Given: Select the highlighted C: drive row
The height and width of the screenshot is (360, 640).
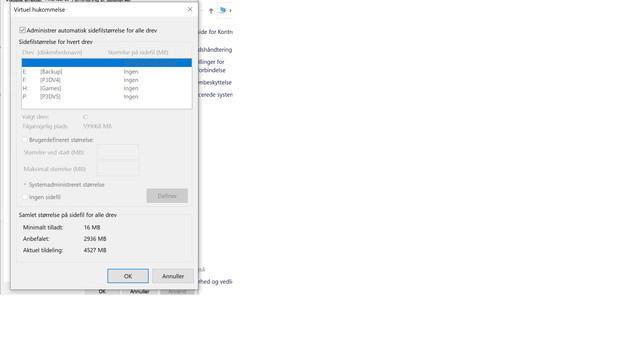Looking at the screenshot, I should click(x=107, y=63).
